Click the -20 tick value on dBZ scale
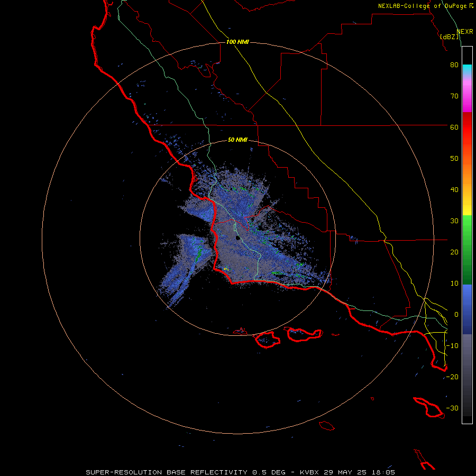476x476 pixels. (452, 377)
